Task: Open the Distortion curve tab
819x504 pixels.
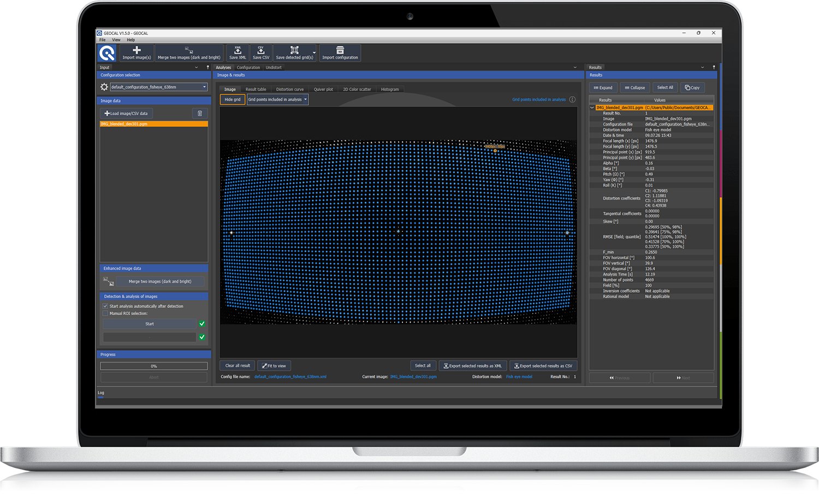Action: pyautogui.click(x=290, y=90)
